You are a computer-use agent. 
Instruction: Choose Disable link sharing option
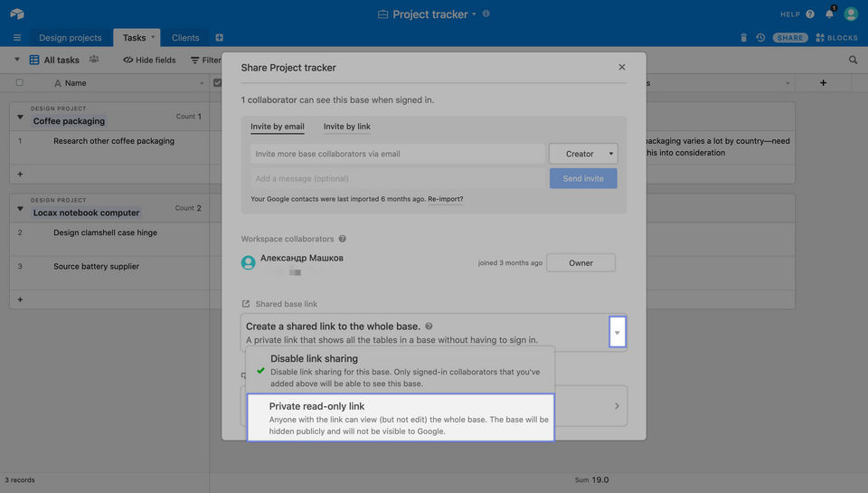(401, 370)
